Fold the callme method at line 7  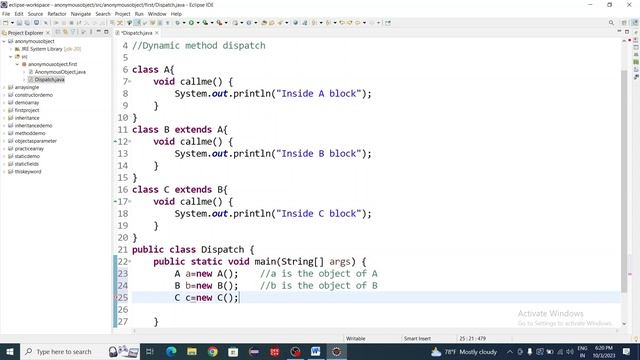point(130,82)
